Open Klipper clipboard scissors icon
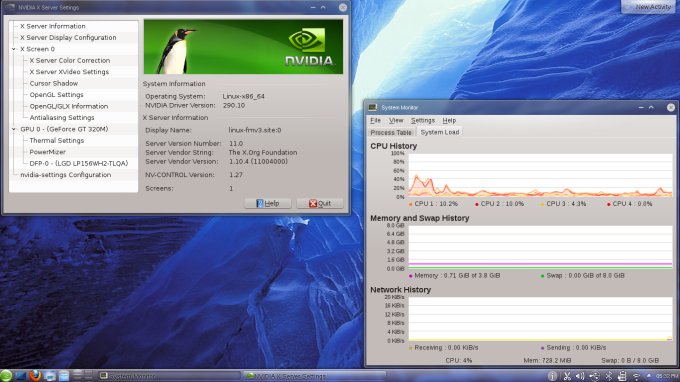The image size is (680, 382). point(566,376)
